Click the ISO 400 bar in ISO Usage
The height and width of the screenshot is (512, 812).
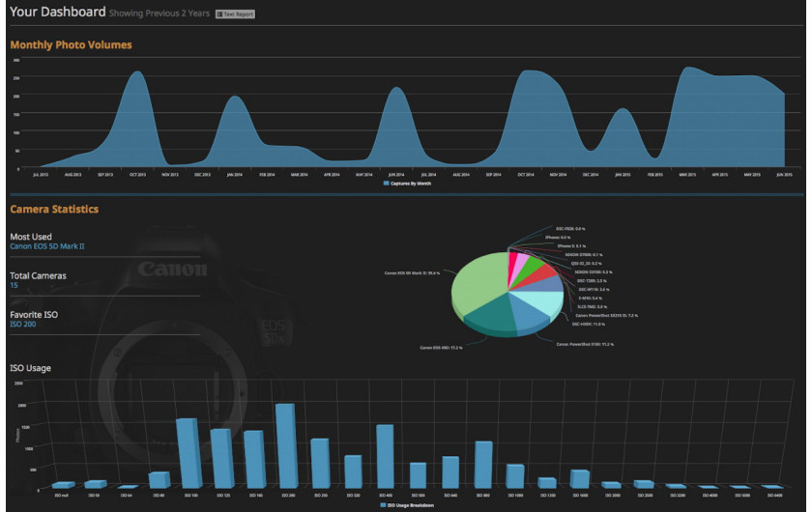(x=386, y=457)
